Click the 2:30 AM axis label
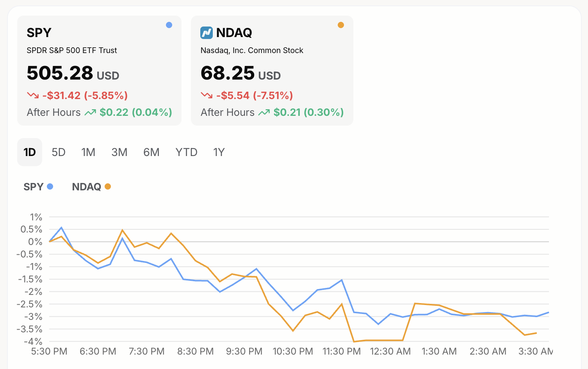Screen dimensions: 588x369 click(488, 351)
